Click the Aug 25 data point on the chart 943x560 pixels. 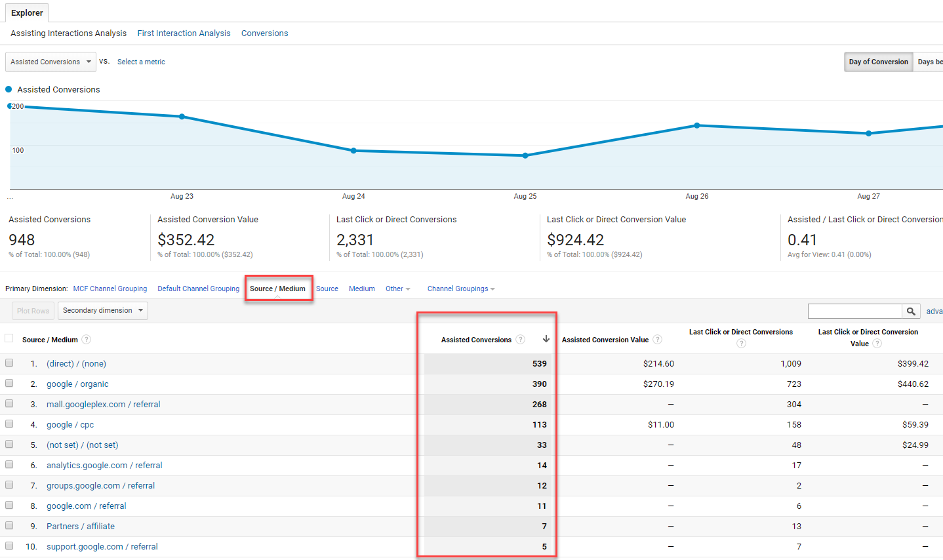click(525, 155)
